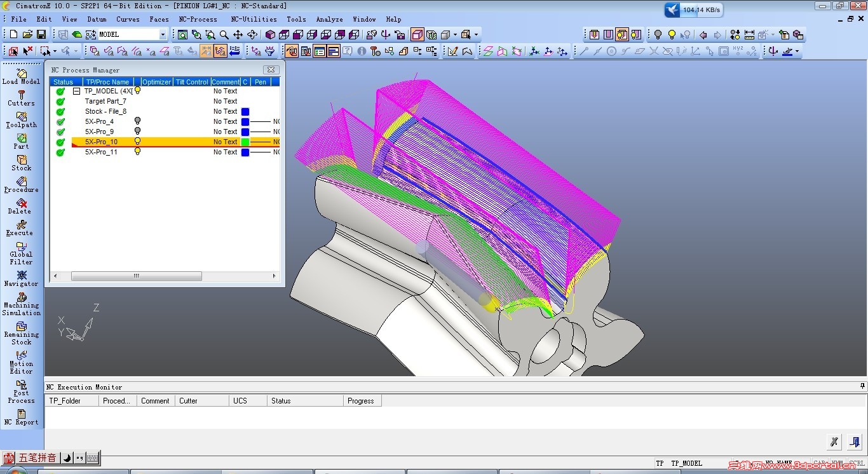Open the Global Filter tool

[x=22, y=254]
